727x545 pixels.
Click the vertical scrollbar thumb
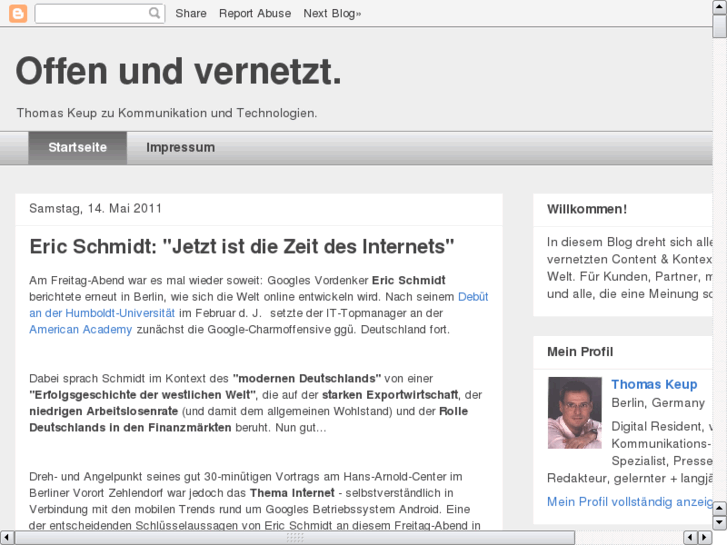[x=720, y=26]
